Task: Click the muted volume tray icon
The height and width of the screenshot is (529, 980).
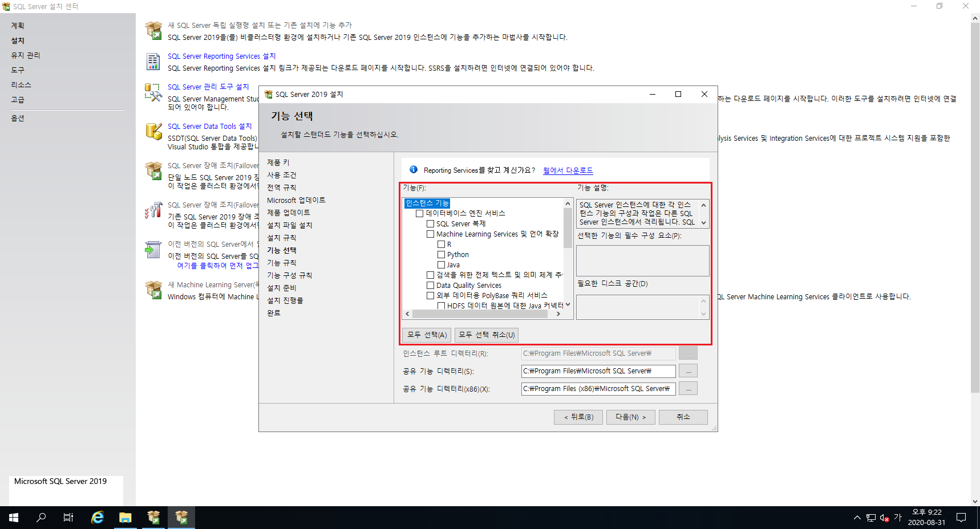Action: pos(884,518)
